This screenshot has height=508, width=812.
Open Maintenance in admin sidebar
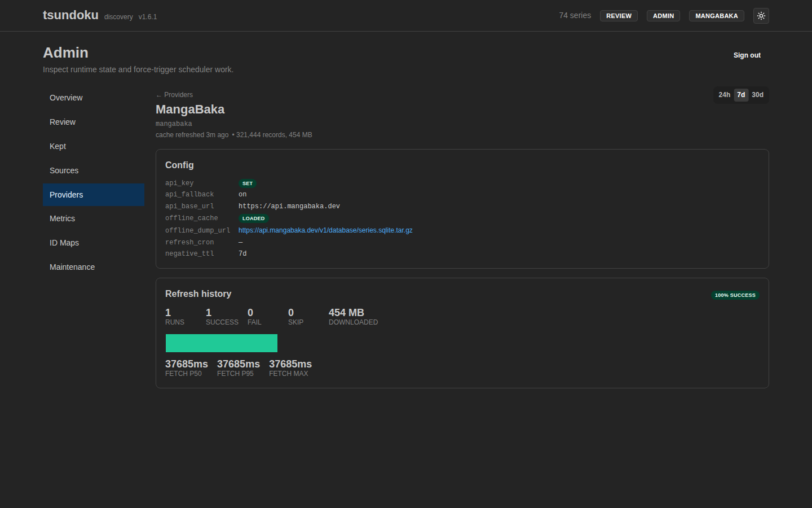(x=94, y=267)
